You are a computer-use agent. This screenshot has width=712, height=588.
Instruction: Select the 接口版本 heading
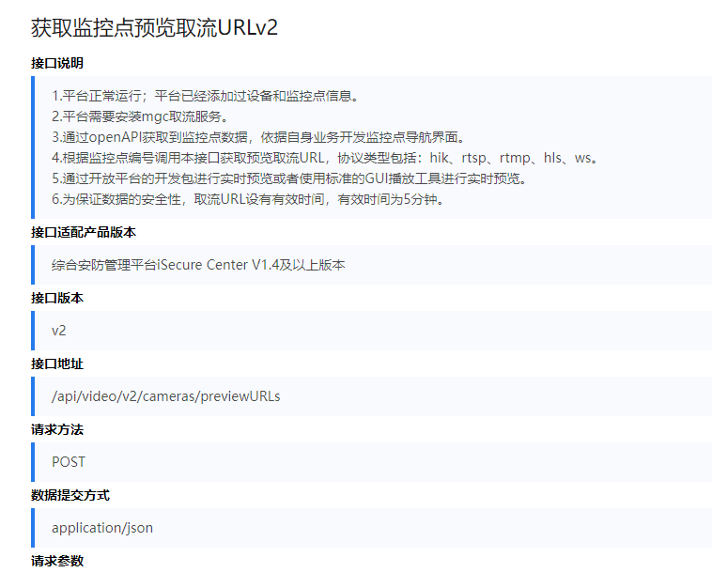57,299
